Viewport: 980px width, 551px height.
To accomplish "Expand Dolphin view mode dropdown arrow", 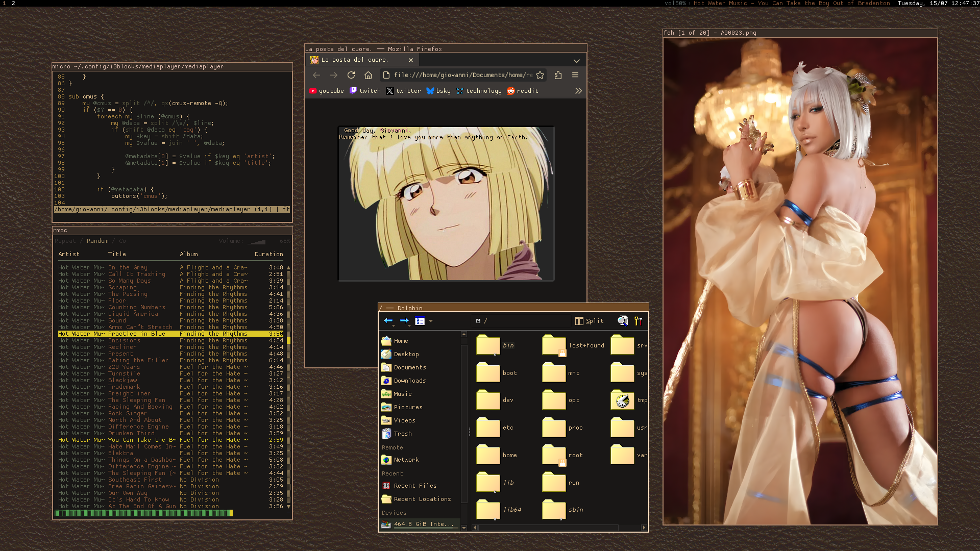I will 431,321.
